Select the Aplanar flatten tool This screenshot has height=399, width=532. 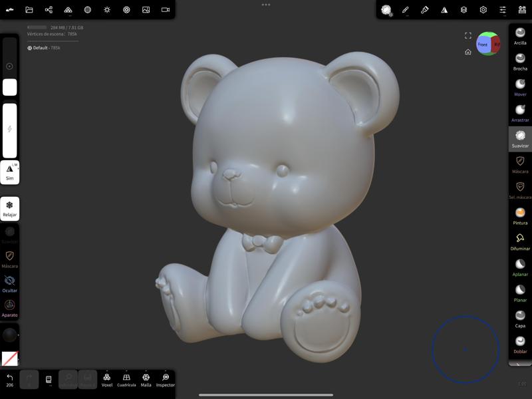(520, 268)
